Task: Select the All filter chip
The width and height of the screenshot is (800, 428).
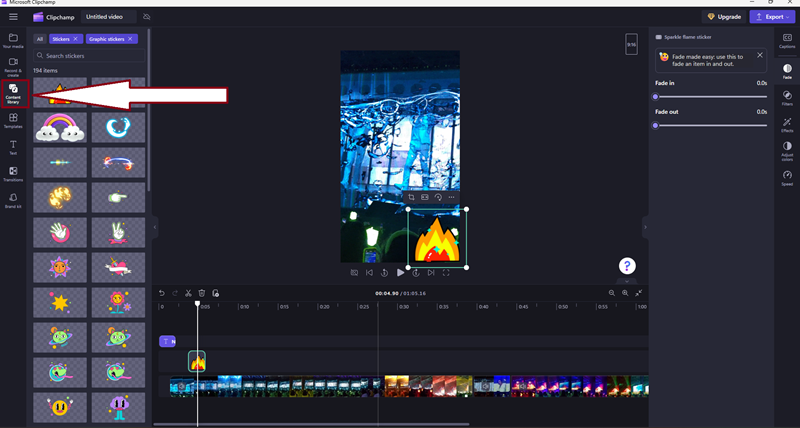Action: 40,39
